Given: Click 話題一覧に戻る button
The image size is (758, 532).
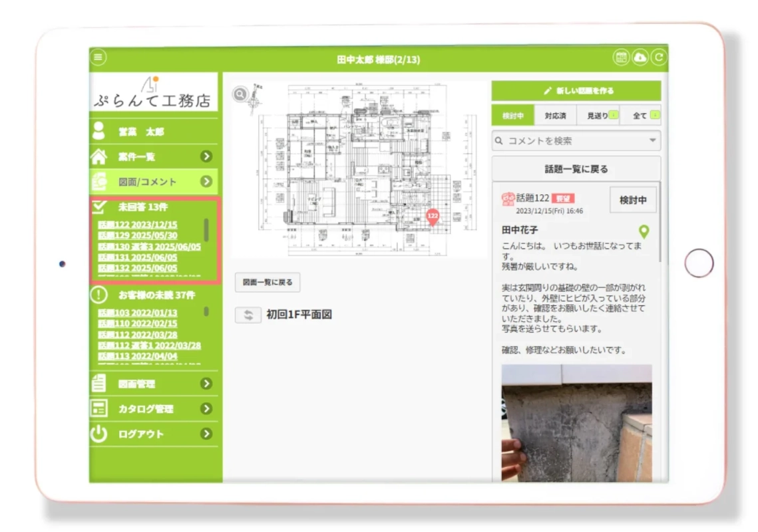Looking at the screenshot, I should pos(576,169).
